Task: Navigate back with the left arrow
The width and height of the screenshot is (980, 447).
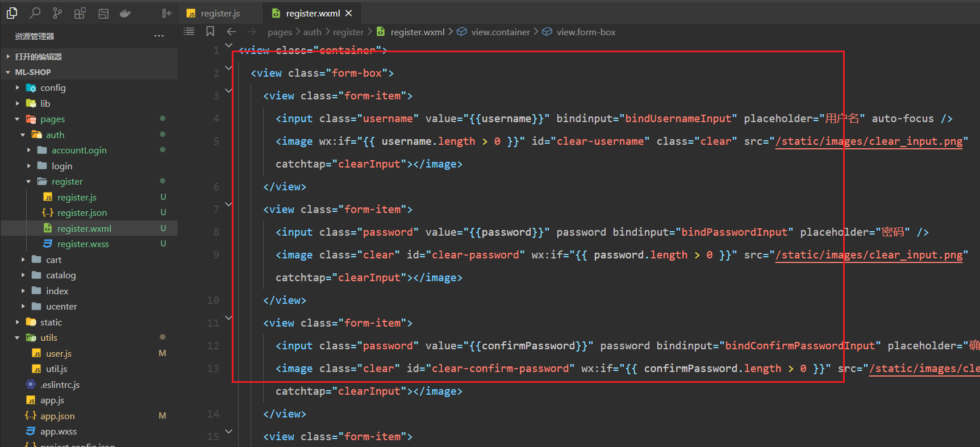Action: click(x=231, y=32)
